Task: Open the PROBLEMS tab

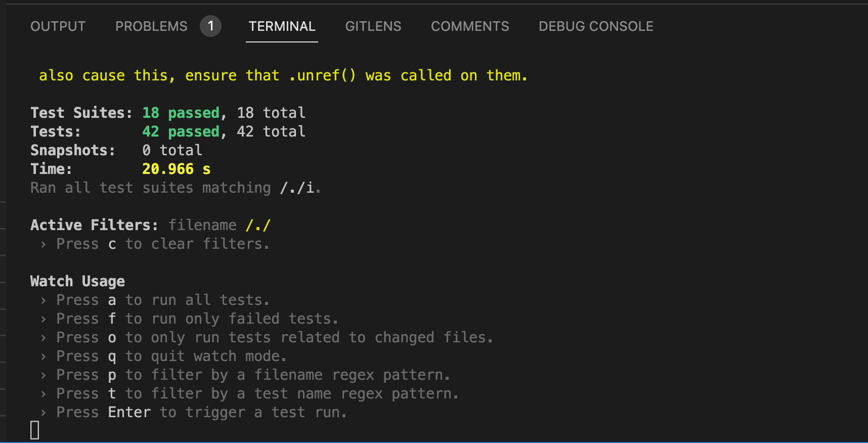Action: pyautogui.click(x=151, y=26)
